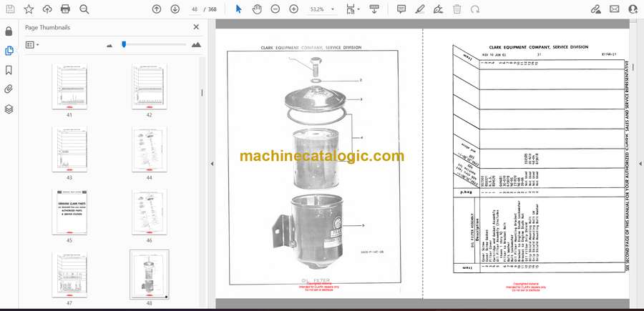Viewport: 644px width, 311px height.
Task: Open the Bookmarks panel
Action: click(x=9, y=70)
